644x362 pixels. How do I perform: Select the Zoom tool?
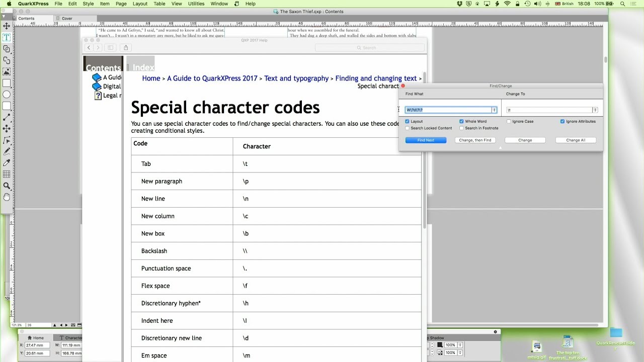point(7,186)
